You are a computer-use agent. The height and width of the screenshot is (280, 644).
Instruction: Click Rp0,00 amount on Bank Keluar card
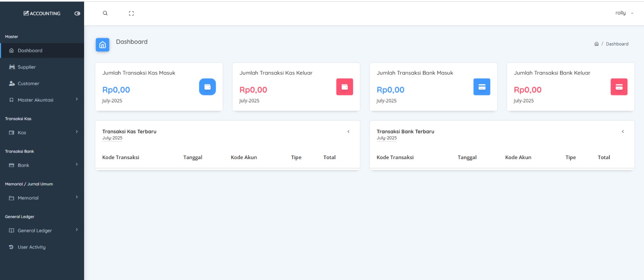528,90
